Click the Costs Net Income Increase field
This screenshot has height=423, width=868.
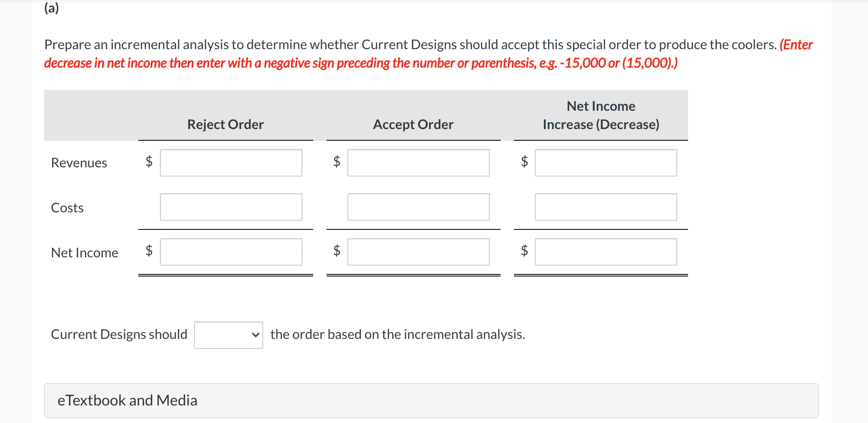[606, 207]
